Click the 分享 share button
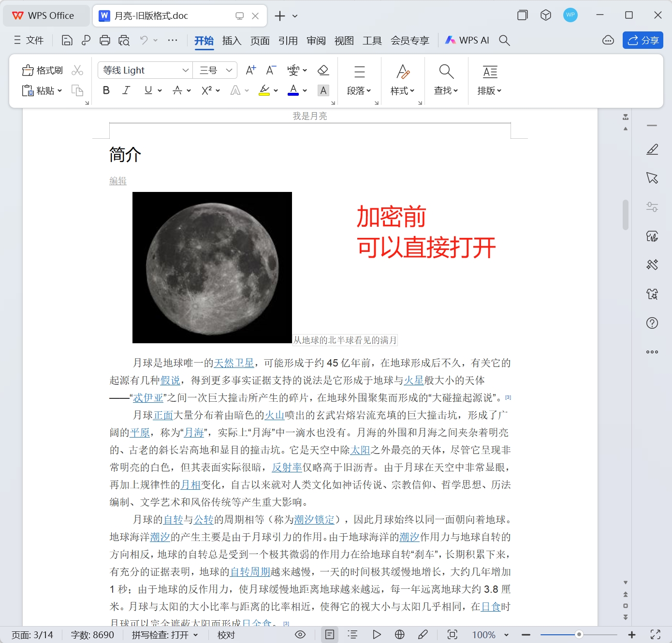 click(x=643, y=40)
